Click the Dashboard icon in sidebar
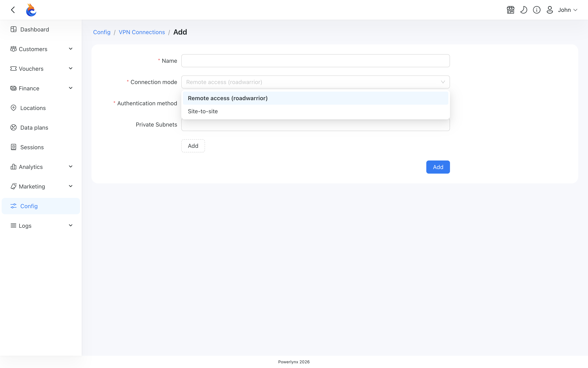Viewport: 588px width, 368px height. [14, 29]
